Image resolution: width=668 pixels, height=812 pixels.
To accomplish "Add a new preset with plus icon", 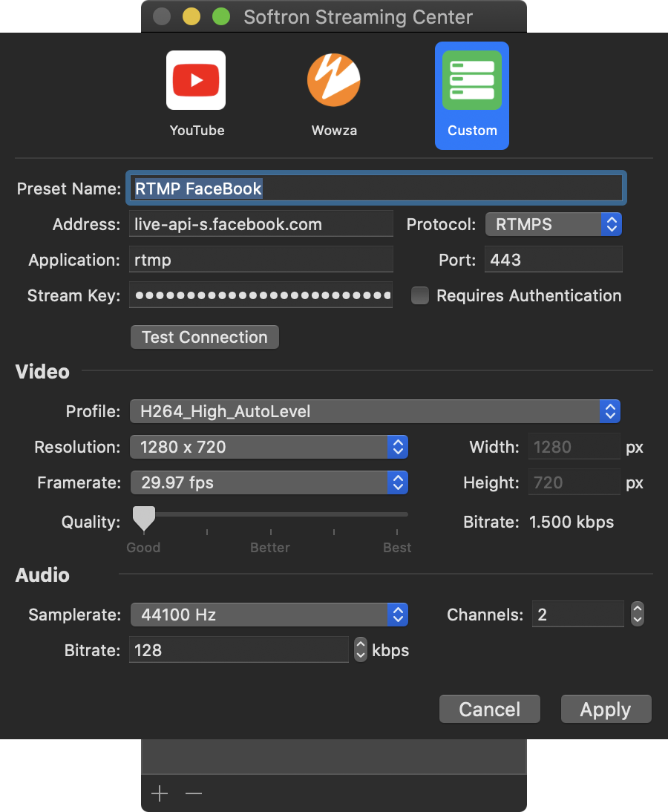I will pyautogui.click(x=160, y=793).
